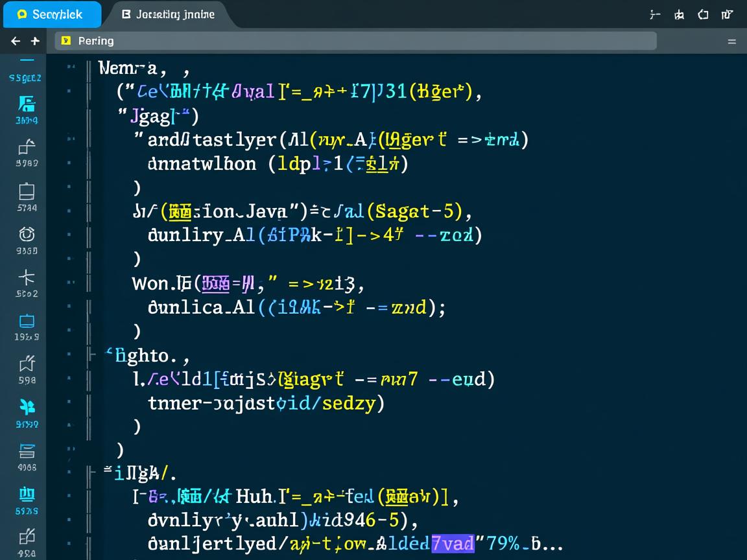Click the clock icon in the left sidebar

27,234
